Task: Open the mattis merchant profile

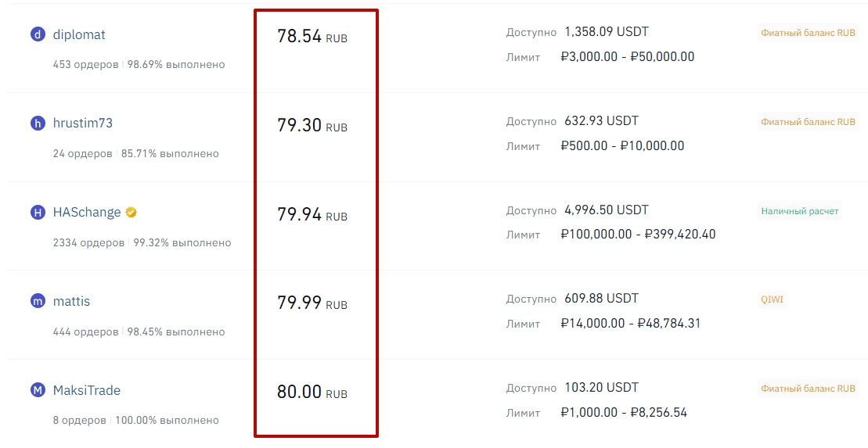Action: [x=71, y=301]
